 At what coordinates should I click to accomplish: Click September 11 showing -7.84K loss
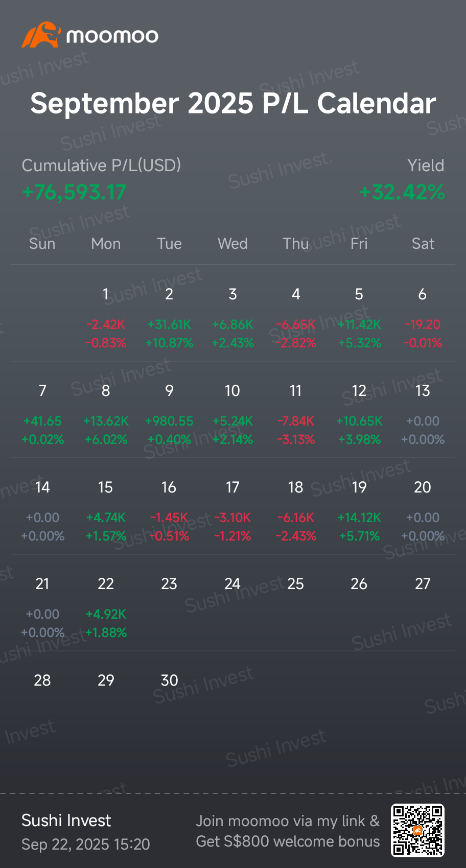(x=296, y=414)
